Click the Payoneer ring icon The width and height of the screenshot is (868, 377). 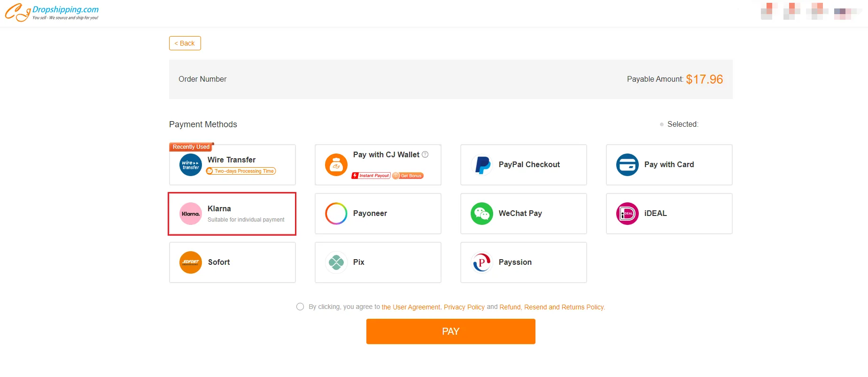tap(336, 214)
